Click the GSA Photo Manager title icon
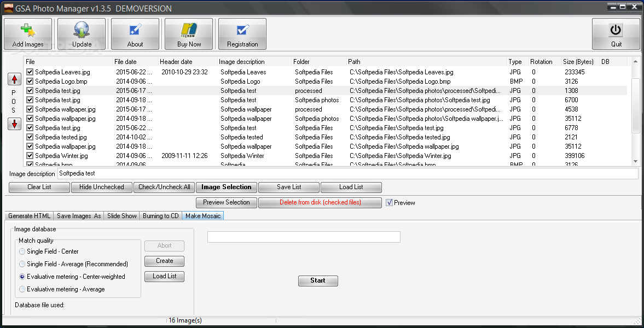Screen dimensions: 644x328 [x=9, y=8]
